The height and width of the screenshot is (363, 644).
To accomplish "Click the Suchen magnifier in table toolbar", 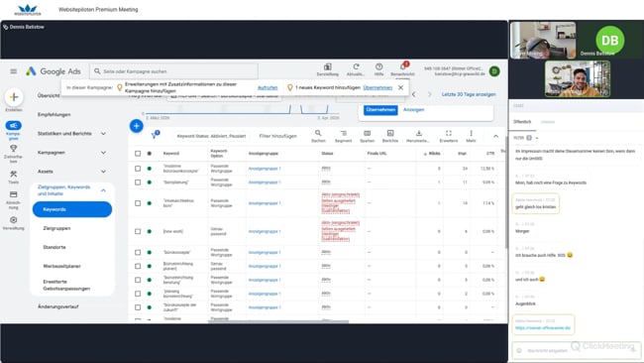I will tap(318, 133).
